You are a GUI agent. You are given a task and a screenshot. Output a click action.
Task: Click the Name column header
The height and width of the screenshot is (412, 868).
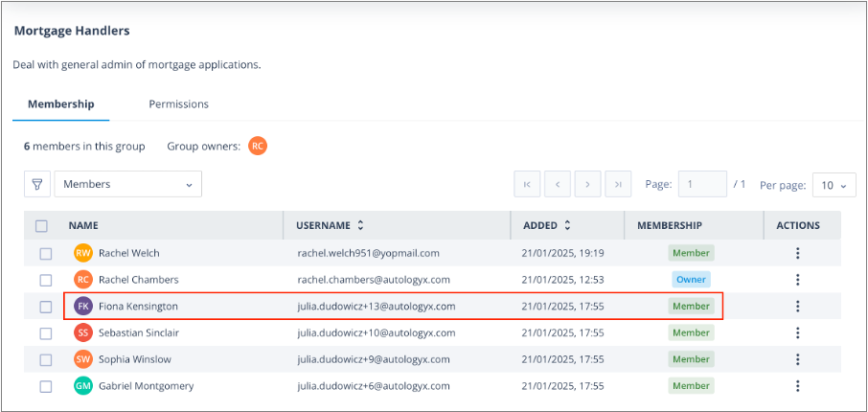pos(83,225)
